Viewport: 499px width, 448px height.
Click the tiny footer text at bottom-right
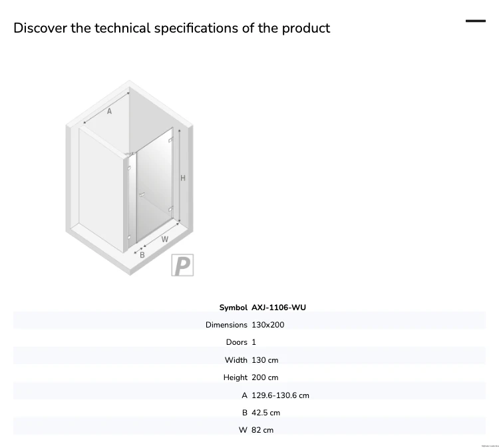click(490, 446)
